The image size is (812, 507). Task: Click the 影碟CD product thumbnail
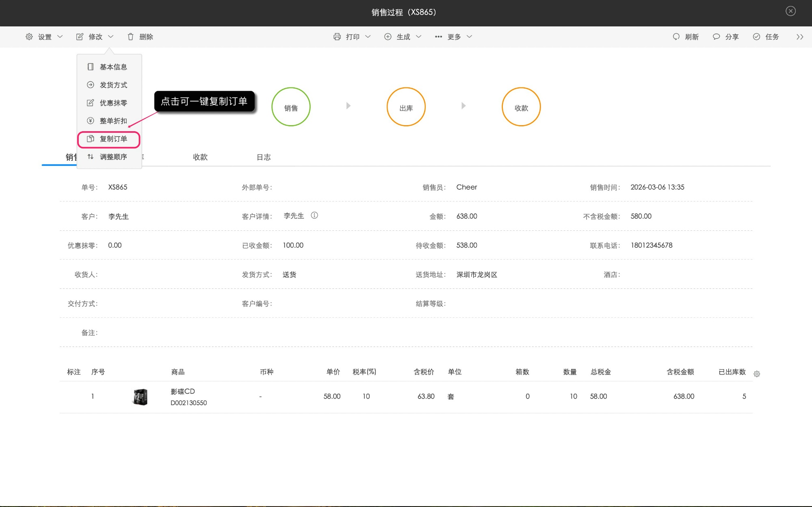click(x=141, y=396)
